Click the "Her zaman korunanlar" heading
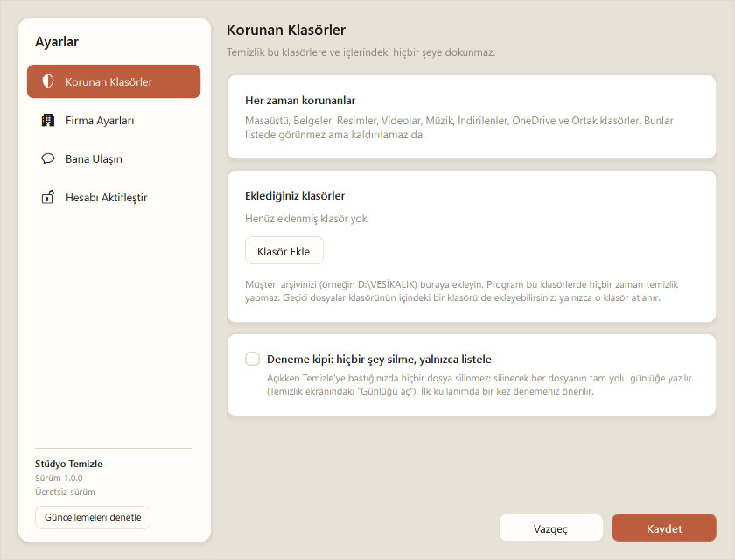 click(300, 101)
